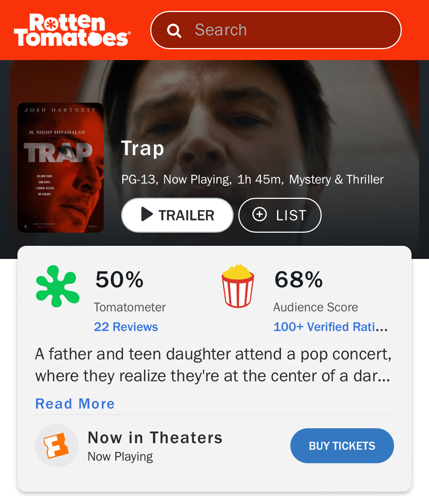Open the 22 Reviews link
This screenshot has height=504, width=429.
click(126, 327)
